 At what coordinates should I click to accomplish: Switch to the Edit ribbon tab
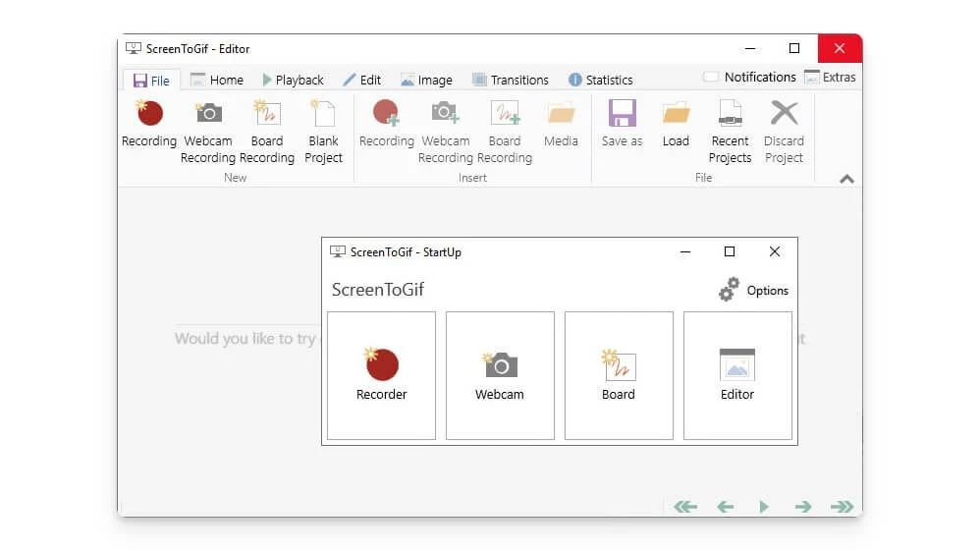click(x=362, y=81)
